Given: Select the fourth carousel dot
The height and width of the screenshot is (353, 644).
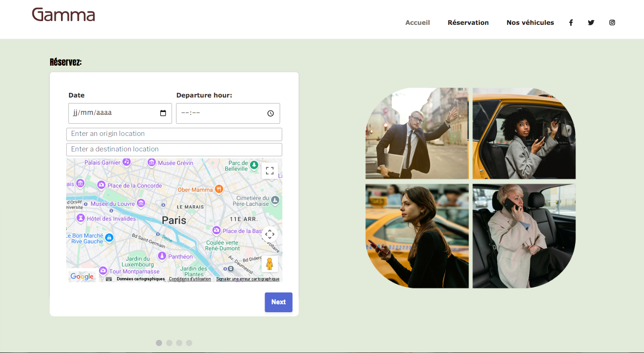Looking at the screenshot, I should [189, 343].
